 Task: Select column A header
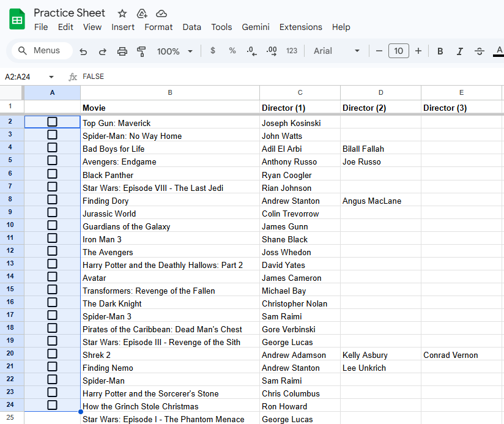[x=52, y=92]
